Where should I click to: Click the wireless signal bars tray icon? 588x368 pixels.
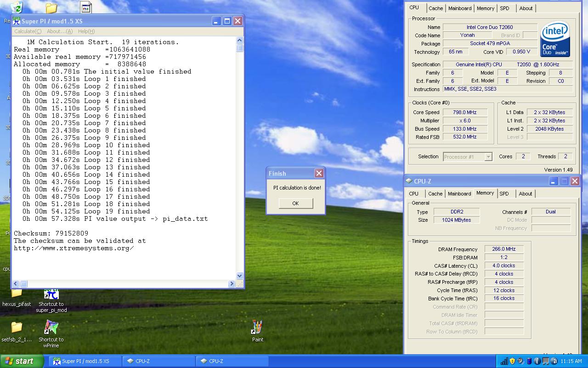pos(504,361)
